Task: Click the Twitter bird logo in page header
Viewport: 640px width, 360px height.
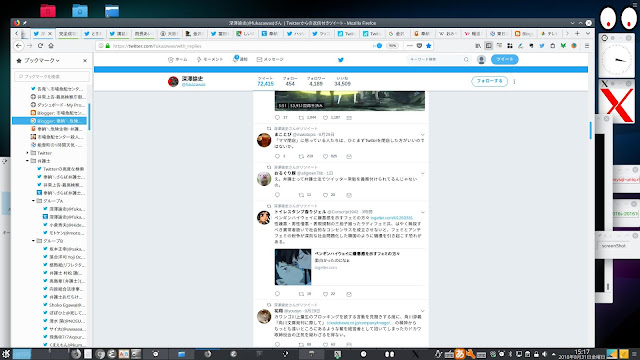Action: (341, 60)
